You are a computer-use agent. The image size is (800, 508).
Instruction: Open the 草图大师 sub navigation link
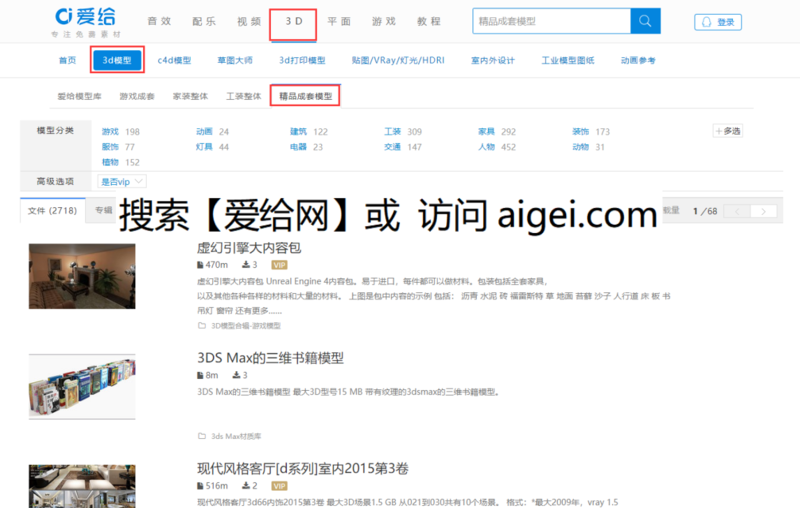[235, 60]
